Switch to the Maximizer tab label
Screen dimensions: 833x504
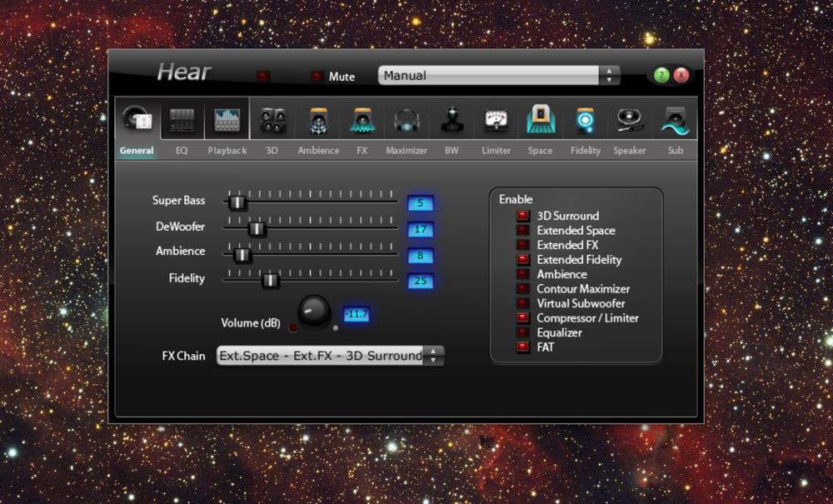407,150
